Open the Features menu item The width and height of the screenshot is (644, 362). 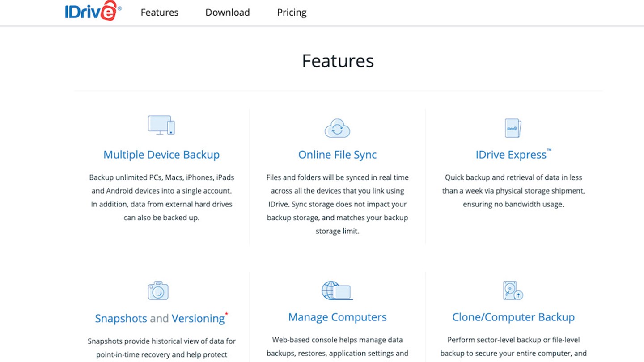pyautogui.click(x=159, y=13)
